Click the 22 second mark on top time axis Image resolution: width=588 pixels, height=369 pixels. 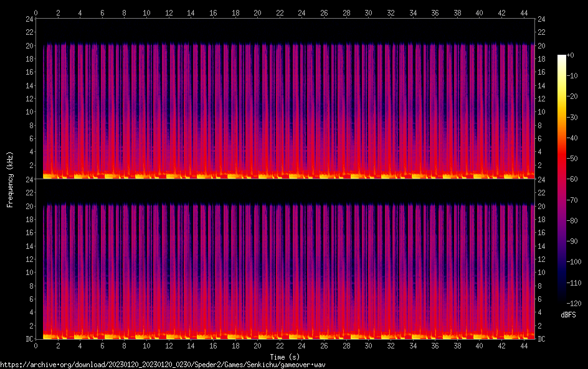[280, 12]
